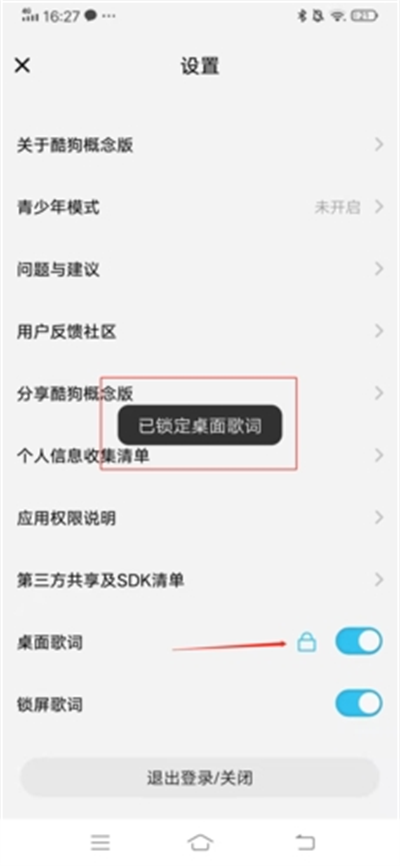The width and height of the screenshot is (400, 866).
Task: Open 问题与建议 chevron arrow
Action: (x=379, y=269)
